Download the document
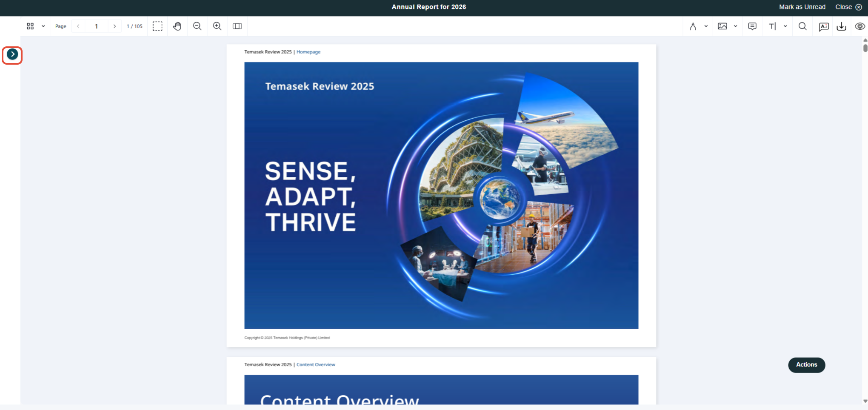The width and height of the screenshot is (868, 410). (x=842, y=26)
